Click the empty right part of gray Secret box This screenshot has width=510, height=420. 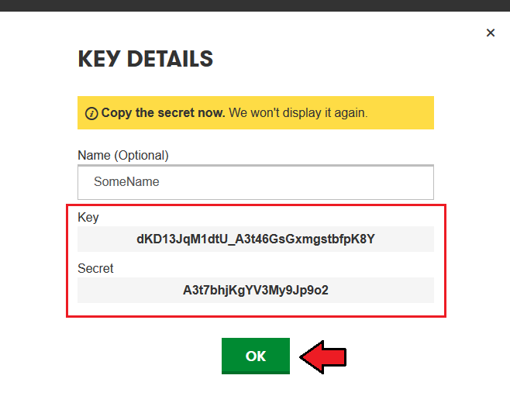coord(382,290)
